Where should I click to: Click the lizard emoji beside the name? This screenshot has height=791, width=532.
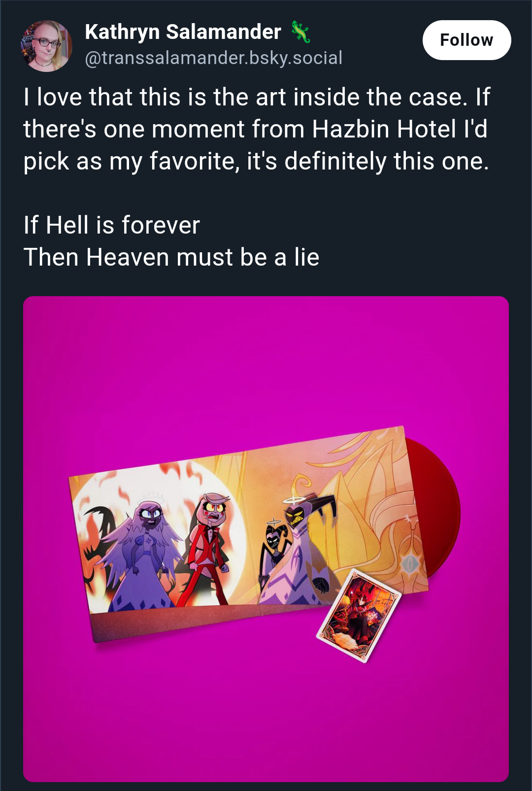point(300,32)
